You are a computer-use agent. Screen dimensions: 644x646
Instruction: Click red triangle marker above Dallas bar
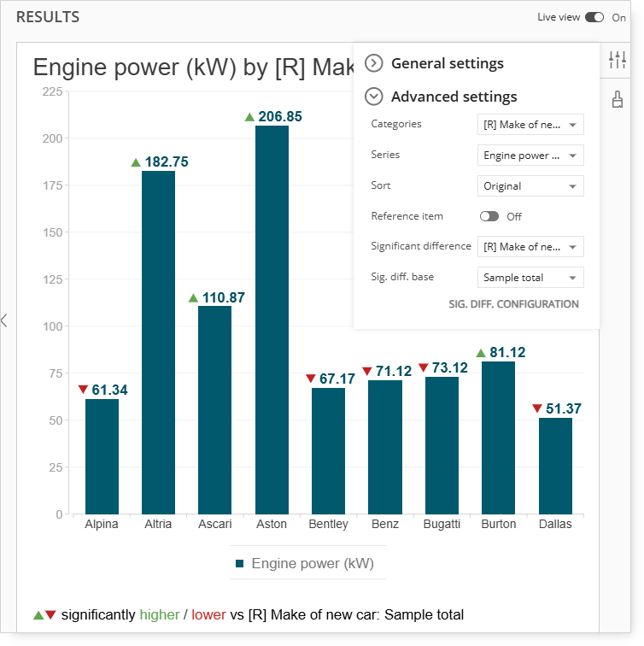point(536,408)
